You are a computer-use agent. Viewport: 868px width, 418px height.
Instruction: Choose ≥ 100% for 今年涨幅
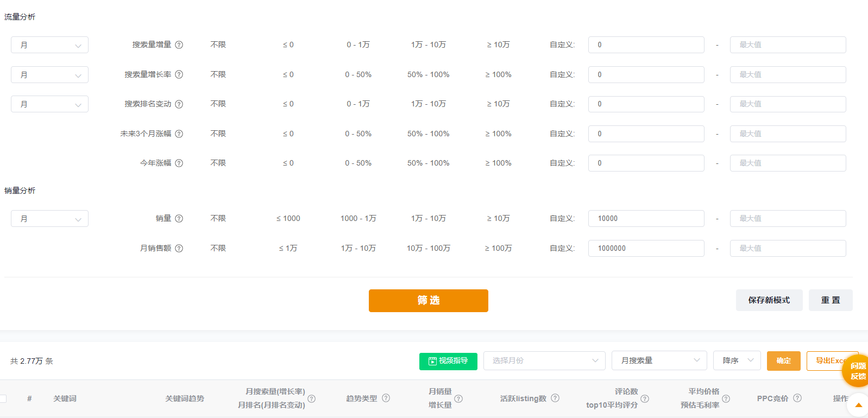click(498, 163)
